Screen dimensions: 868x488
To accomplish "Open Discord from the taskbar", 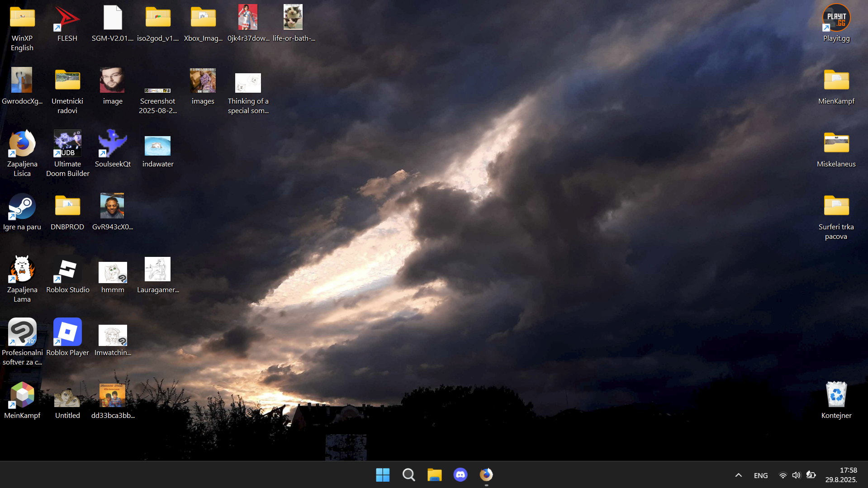I will click(x=460, y=474).
